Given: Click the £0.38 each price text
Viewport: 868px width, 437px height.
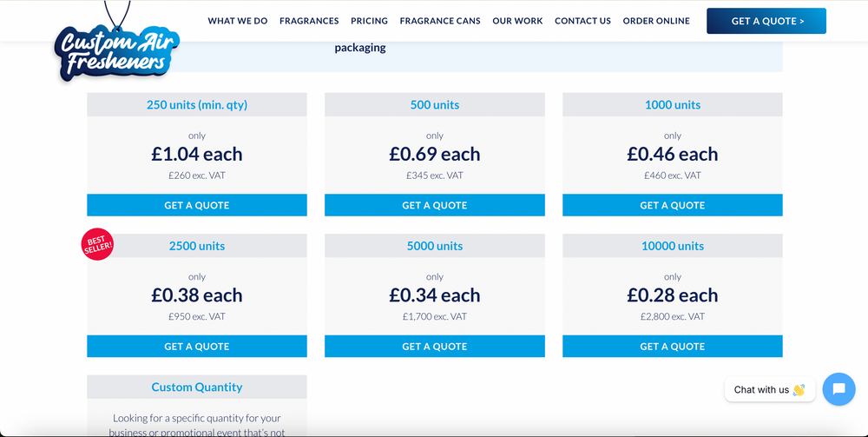Looking at the screenshot, I should point(197,295).
